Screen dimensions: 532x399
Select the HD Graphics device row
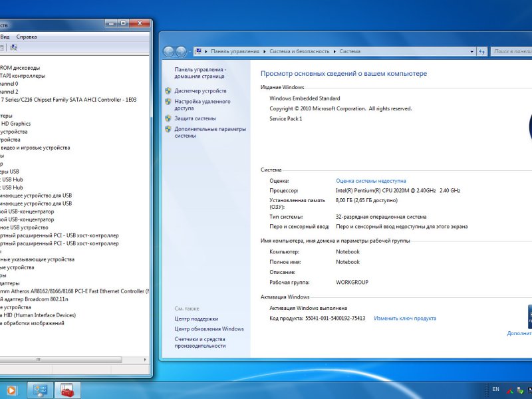click(15, 124)
